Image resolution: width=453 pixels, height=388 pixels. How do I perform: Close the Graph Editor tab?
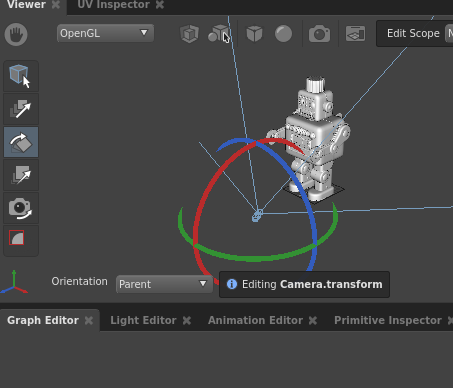[x=89, y=321]
